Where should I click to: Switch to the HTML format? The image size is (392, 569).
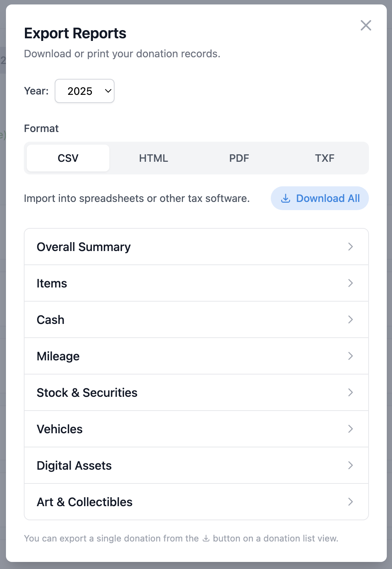click(x=153, y=158)
